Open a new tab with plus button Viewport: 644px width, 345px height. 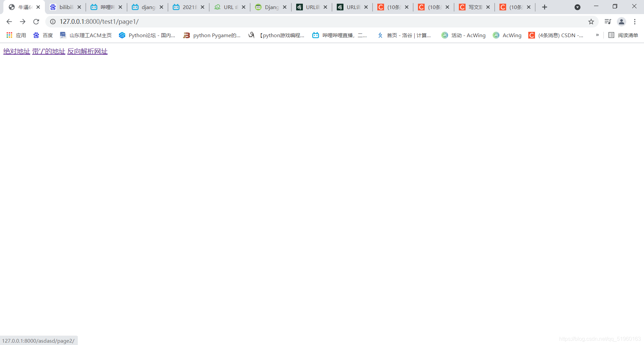(545, 7)
